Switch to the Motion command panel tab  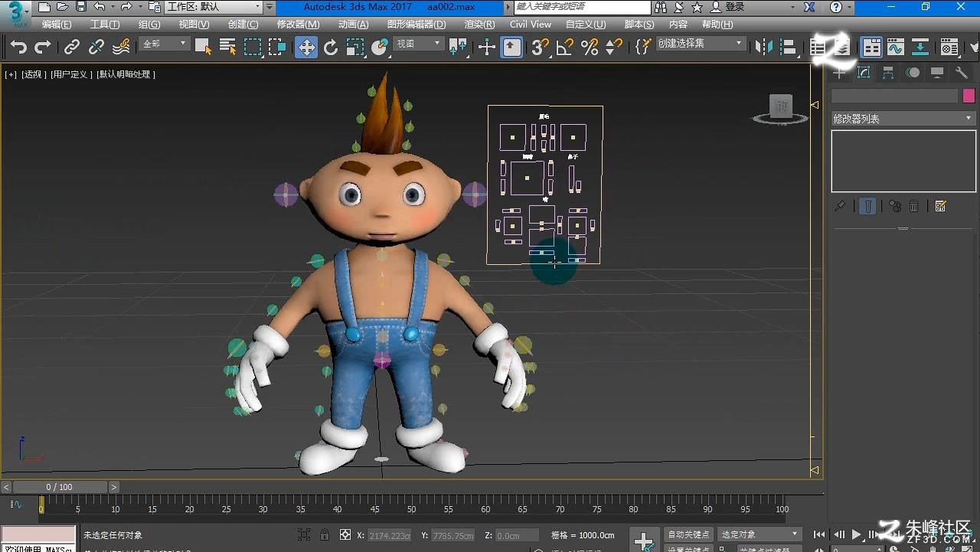913,73
